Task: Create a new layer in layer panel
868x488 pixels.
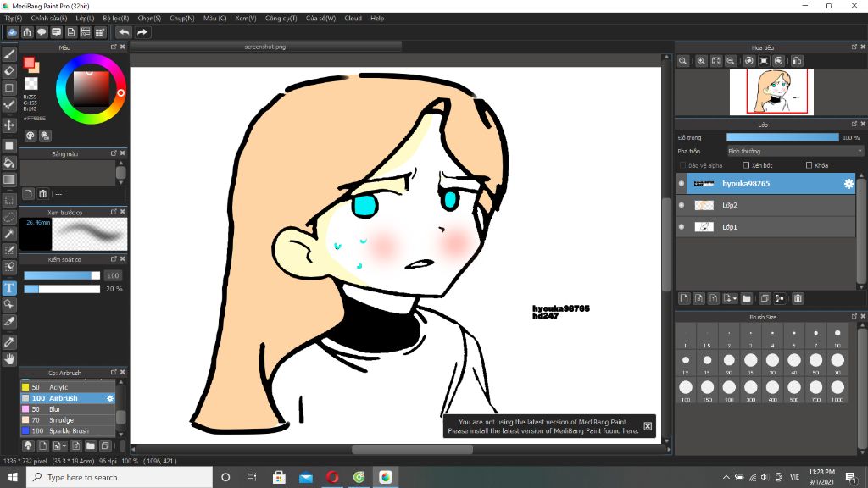Action: [684, 298]
